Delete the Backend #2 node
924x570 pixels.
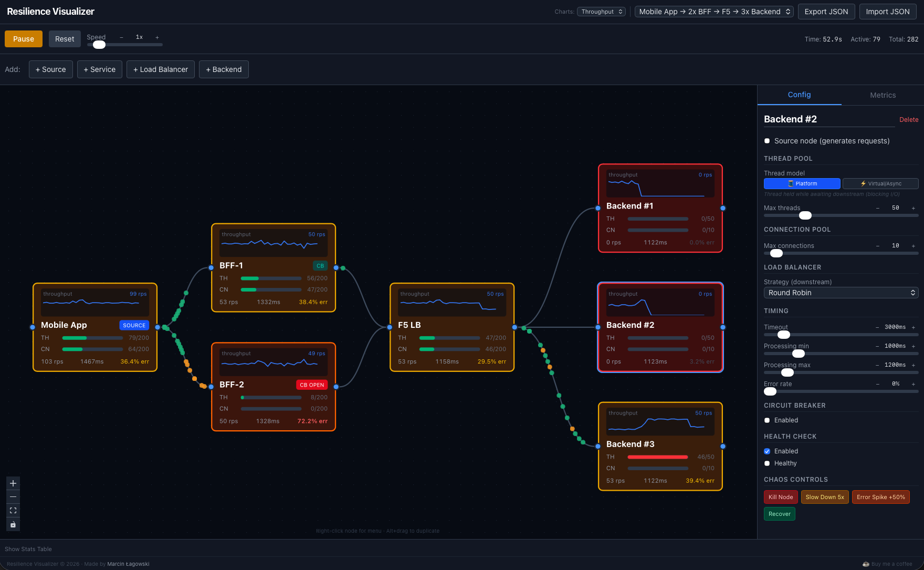pyautogui.click(x=909, y=119)
